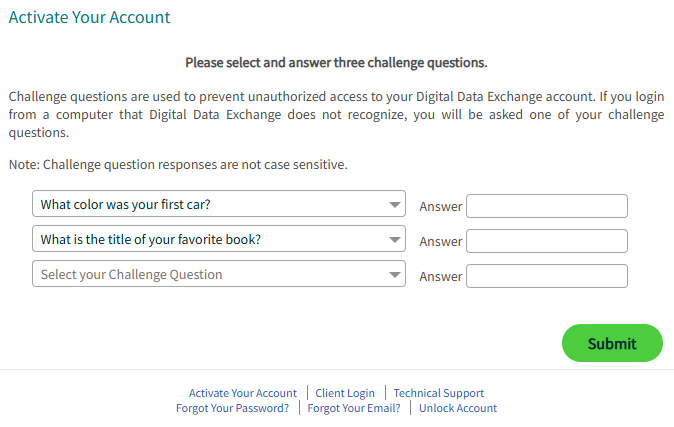The image size is (674, 427).
Task: Go to the Client Login link
Action: (345, 393)
